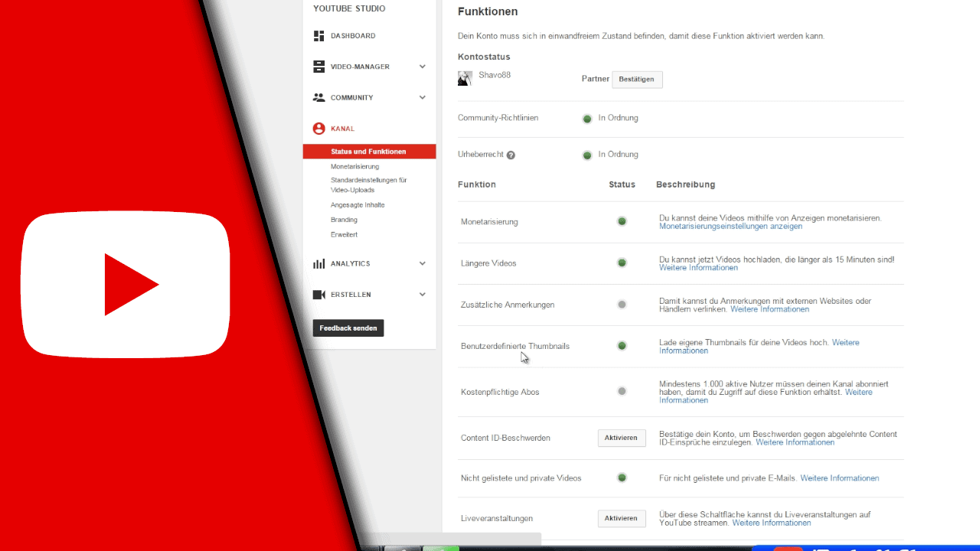
Task: Click the YOUTUBE STUDIO sidebar heading
Action: 349,9
